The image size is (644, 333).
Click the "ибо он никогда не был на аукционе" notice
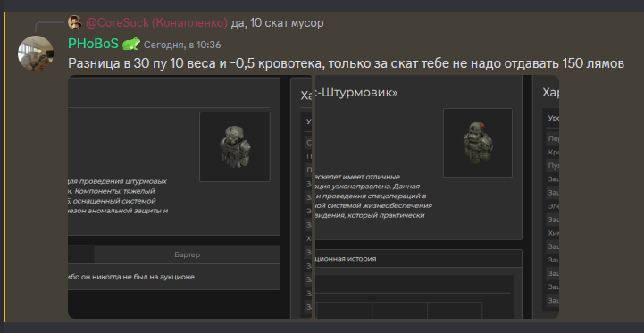131,277
